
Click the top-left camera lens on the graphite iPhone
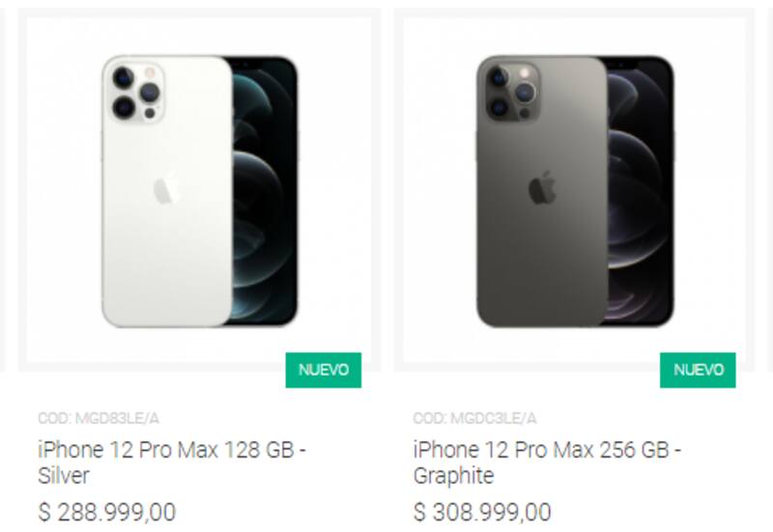499,77
